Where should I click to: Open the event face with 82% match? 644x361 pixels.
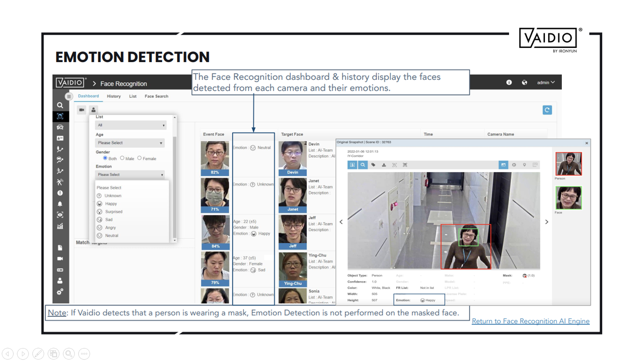click(x=215, y=158)
